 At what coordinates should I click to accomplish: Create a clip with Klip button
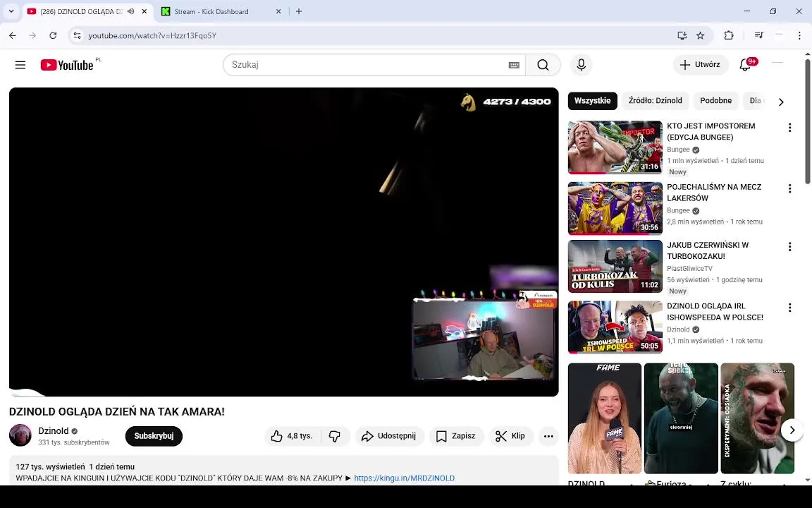[x=510, y=436]
